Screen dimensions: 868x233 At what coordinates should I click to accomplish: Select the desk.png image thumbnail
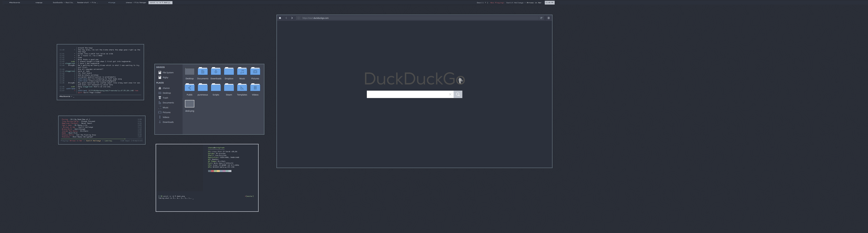click(190, 104)
